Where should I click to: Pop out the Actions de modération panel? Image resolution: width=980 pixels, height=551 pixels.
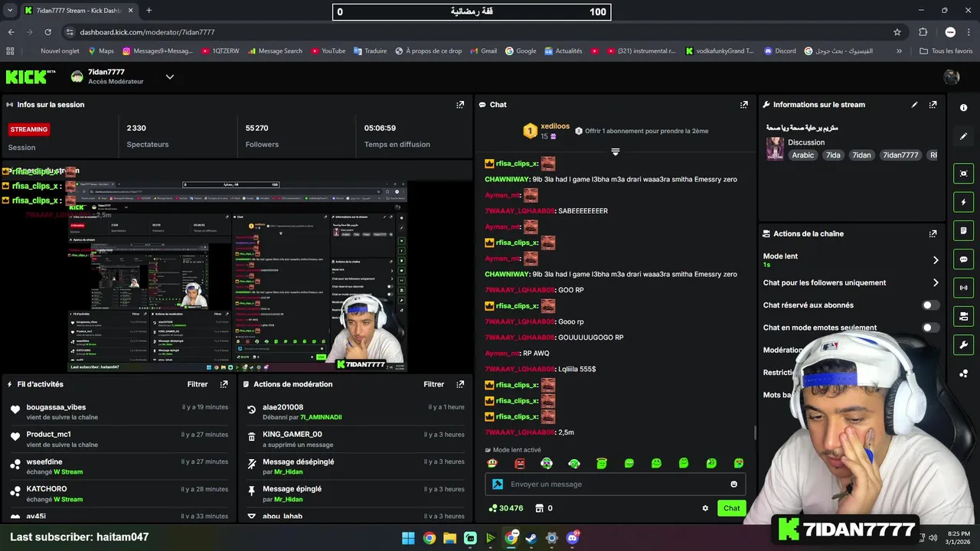click(x=460, y=384)
